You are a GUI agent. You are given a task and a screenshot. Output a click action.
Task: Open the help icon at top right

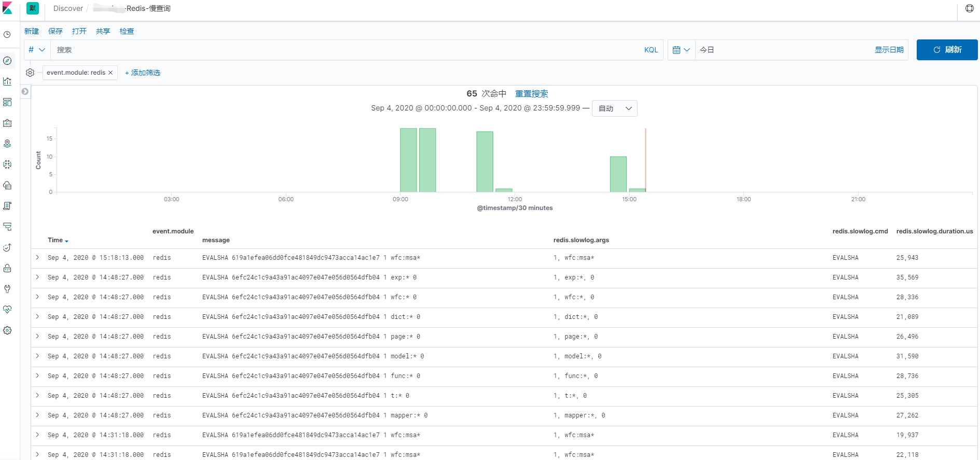pyautogui.click(x=969, y=8)
